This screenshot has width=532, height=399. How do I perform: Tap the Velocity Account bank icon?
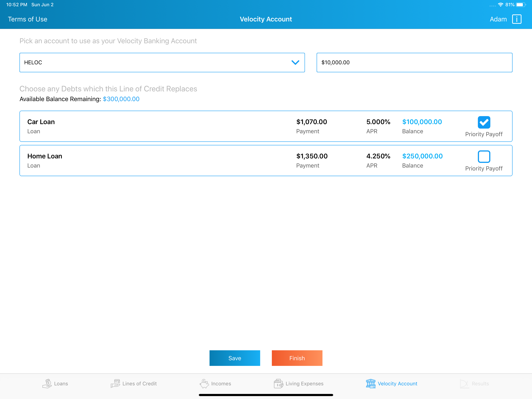tap(371, 384)
